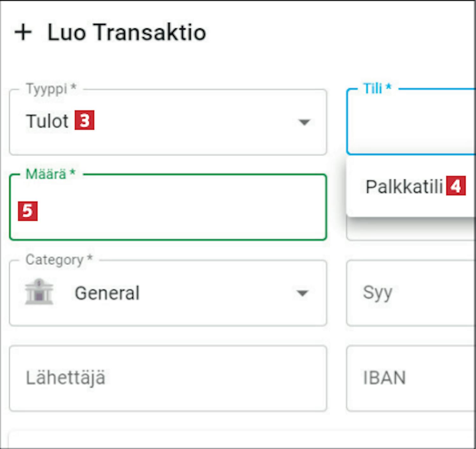Image resolution: width=476 pixels, height=449 pixels.
Task: Click the General category value
Action: 107,293
